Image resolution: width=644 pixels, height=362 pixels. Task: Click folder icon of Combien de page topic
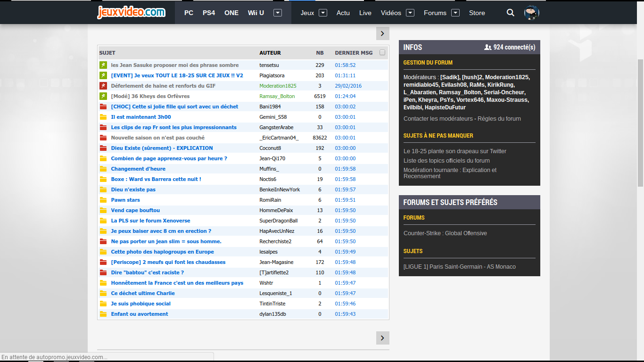point(103,158)
